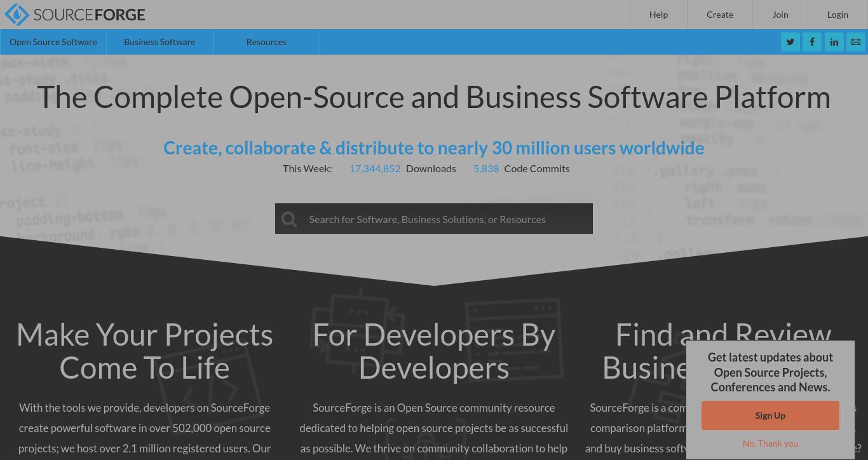Image resolution: width=868 pixels, height=460 pixels.
Task: Click the 'For Developers By Developers' heading
Action: coord(434,351)
